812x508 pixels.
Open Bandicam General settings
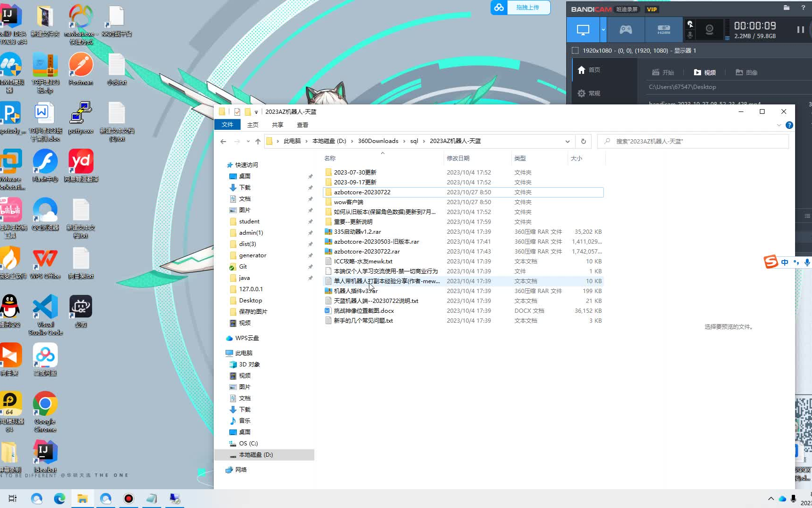(589, 93)
